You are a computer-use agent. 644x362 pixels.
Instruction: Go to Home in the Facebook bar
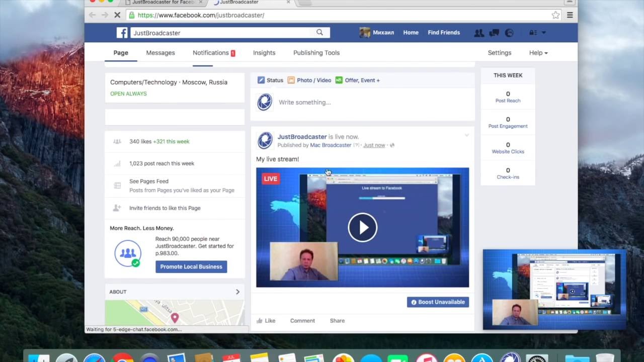(x=411, y=33)
